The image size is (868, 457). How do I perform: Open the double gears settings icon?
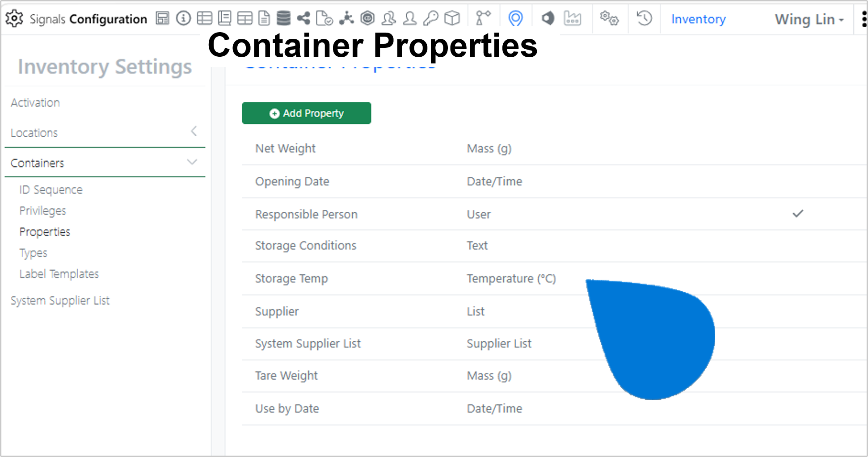609,18
